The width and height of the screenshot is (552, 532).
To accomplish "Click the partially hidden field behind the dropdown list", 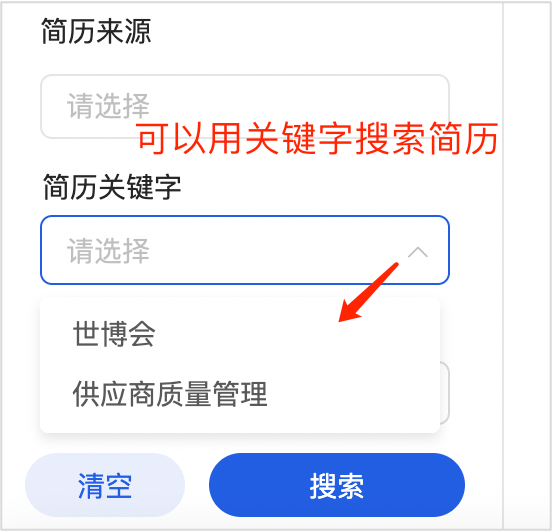I will click(x=445, y=393).
